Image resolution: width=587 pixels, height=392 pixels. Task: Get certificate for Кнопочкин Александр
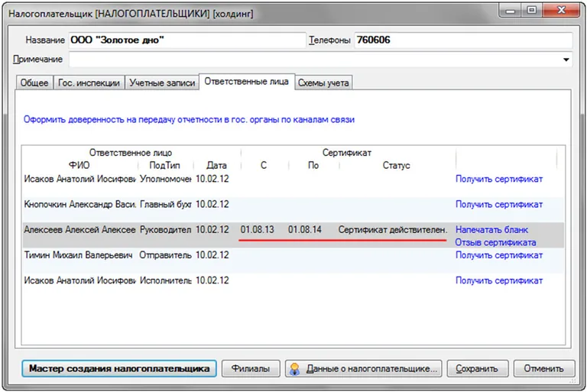499,204
